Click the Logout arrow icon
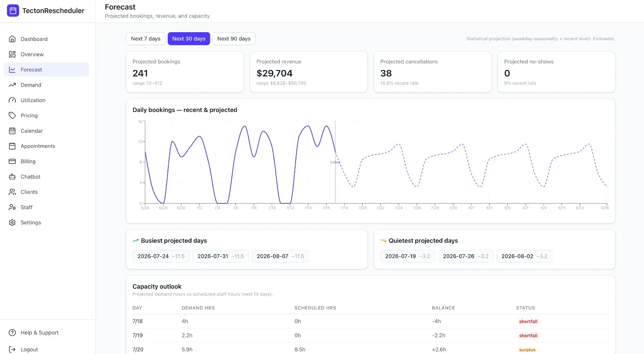Viewport: 644px width, 354px height. [x=12, y=349]
